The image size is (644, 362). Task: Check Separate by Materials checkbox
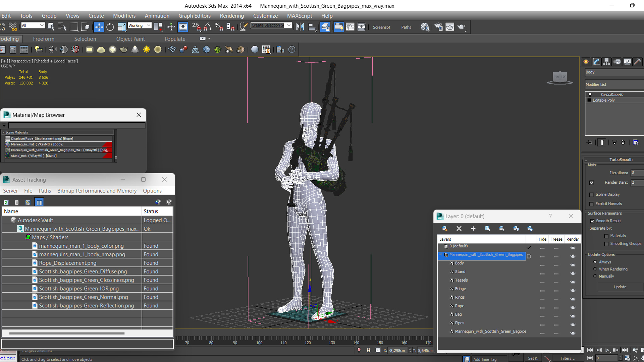tap(606, 236)
